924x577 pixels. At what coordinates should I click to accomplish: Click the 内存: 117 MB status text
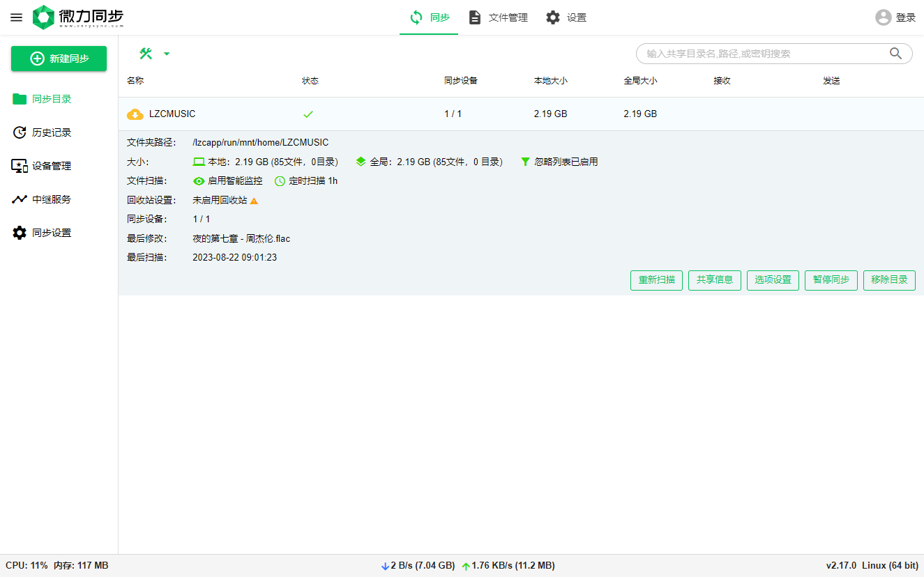[x=81, y=566]
